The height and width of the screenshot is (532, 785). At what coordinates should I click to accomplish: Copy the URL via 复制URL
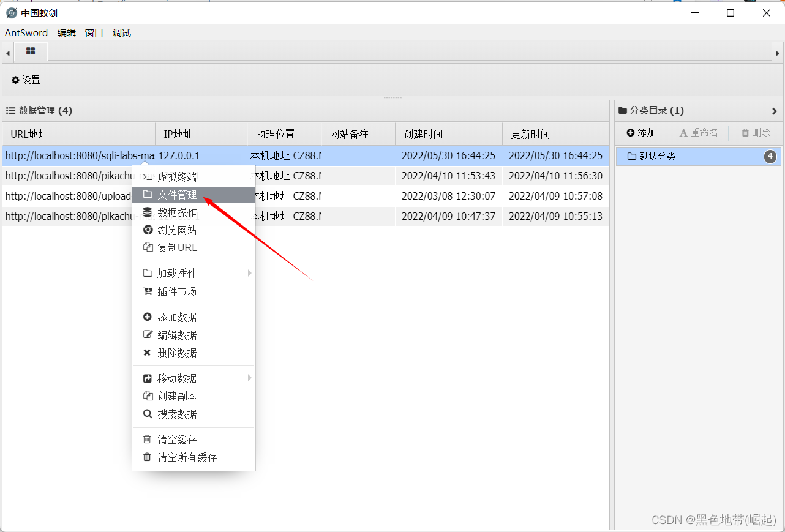[178, 247]
